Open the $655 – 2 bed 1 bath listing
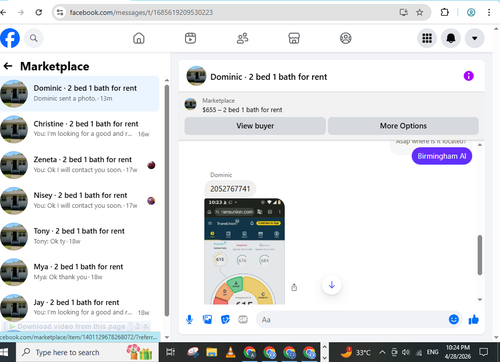This screenshot has width=500, height=362. [x=242, y=110]
